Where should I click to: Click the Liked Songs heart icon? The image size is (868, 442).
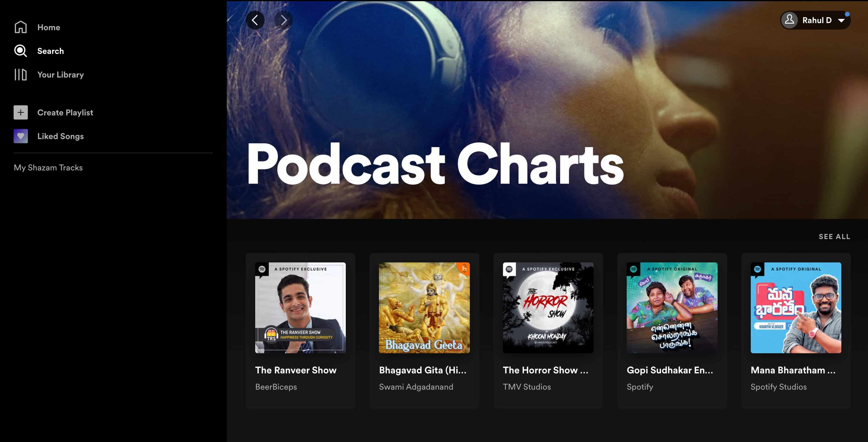click(x=20, y=136)
